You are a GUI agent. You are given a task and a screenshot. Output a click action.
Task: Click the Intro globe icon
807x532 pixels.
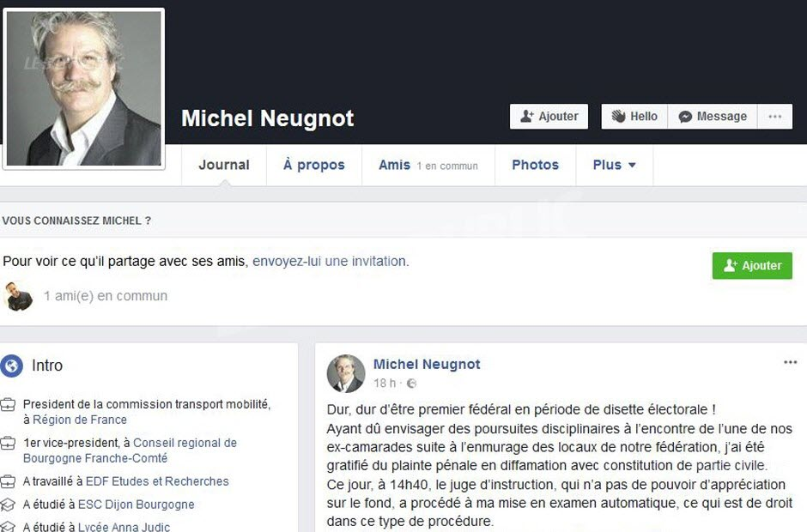click(12, 366)
